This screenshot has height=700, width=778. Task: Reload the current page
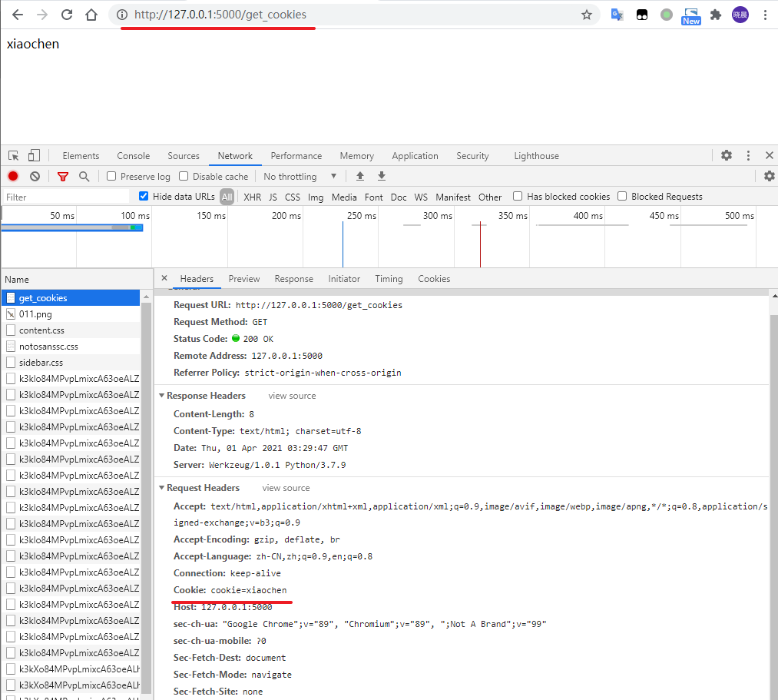pos(67,15)
